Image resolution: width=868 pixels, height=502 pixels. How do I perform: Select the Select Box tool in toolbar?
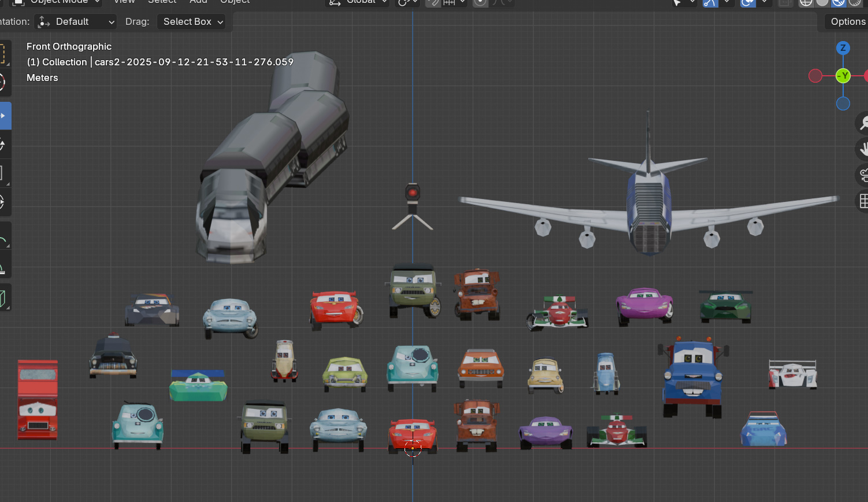coord(5,53)
